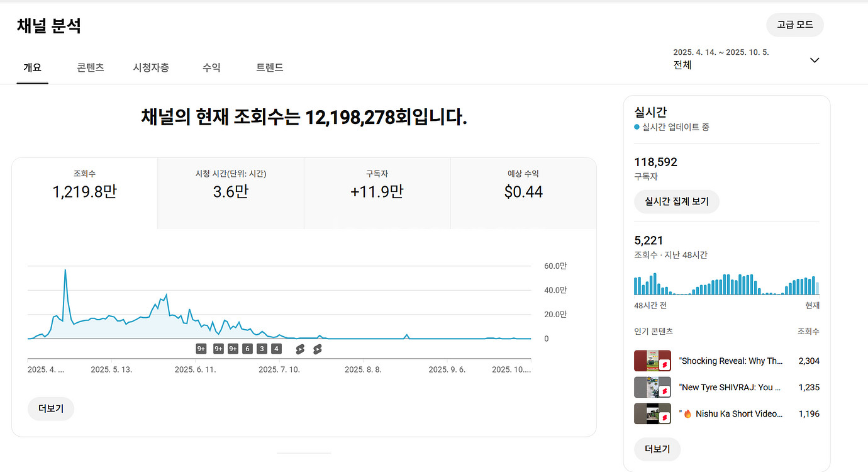Click the blue realtime updating status dot
This screenshot has height=472, width=868.
point(637,127)
